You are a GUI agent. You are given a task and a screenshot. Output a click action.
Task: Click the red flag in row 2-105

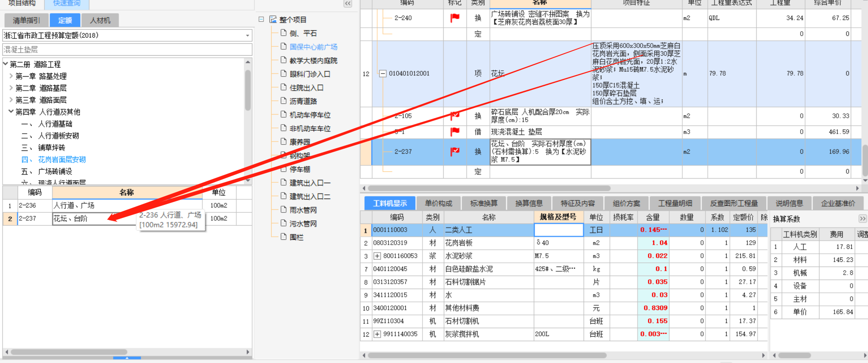tap(455, 116)
